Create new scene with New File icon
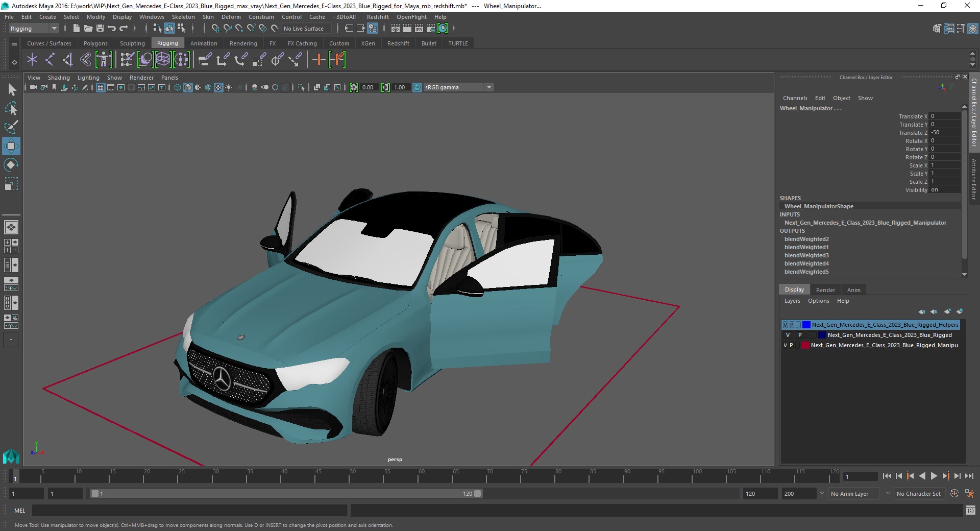980x531 pixels. (x=76, y=29)
